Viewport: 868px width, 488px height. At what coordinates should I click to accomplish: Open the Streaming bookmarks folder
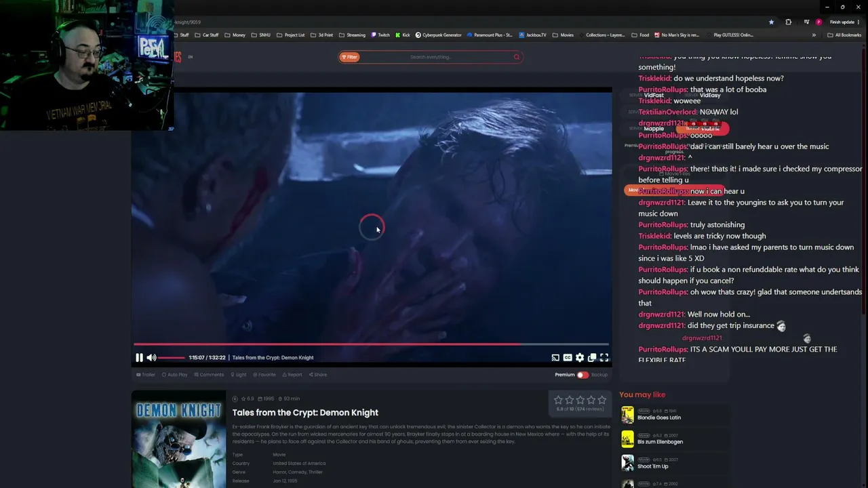(x=352, y=35)
